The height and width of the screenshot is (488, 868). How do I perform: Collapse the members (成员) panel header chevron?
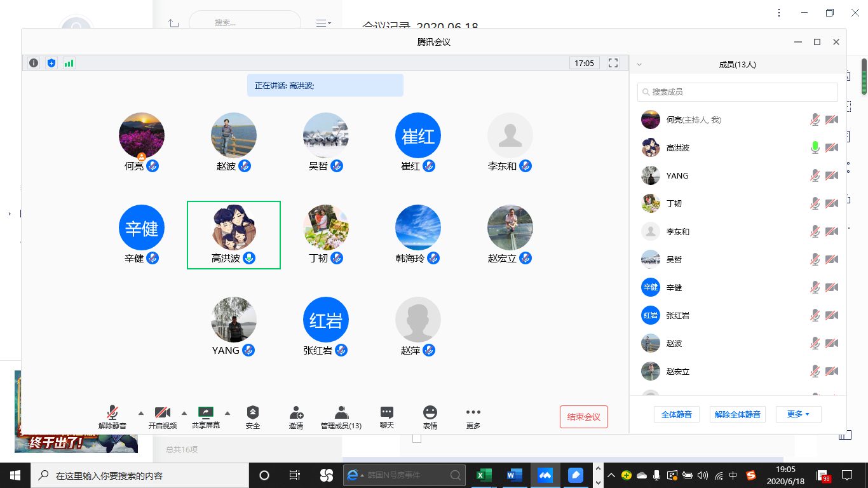(x=639, y=64)
